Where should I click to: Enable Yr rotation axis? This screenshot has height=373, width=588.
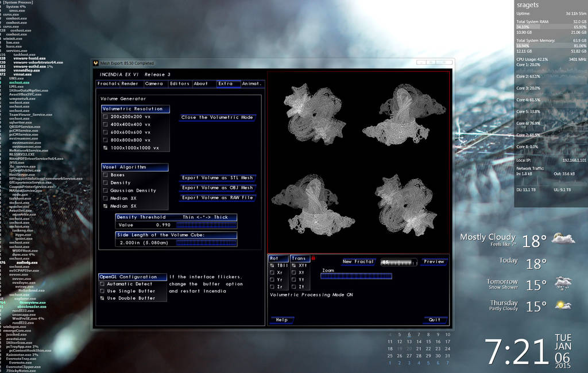pyautogui.click(x=272, y=280)
